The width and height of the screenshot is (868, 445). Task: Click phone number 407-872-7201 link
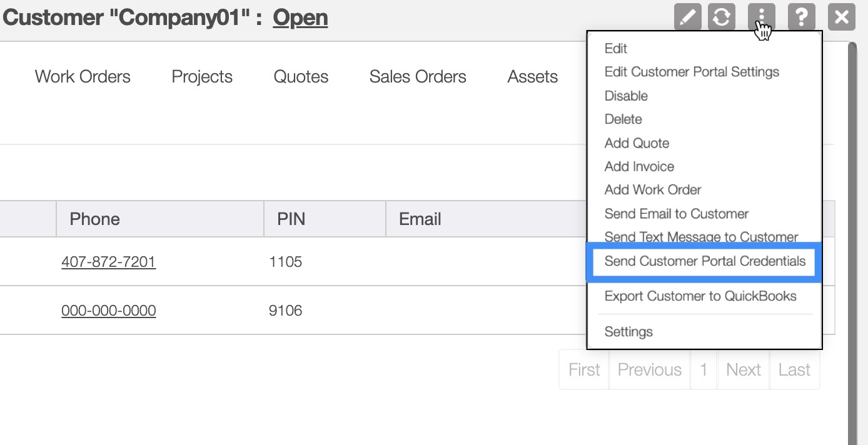tap(108, 262)
